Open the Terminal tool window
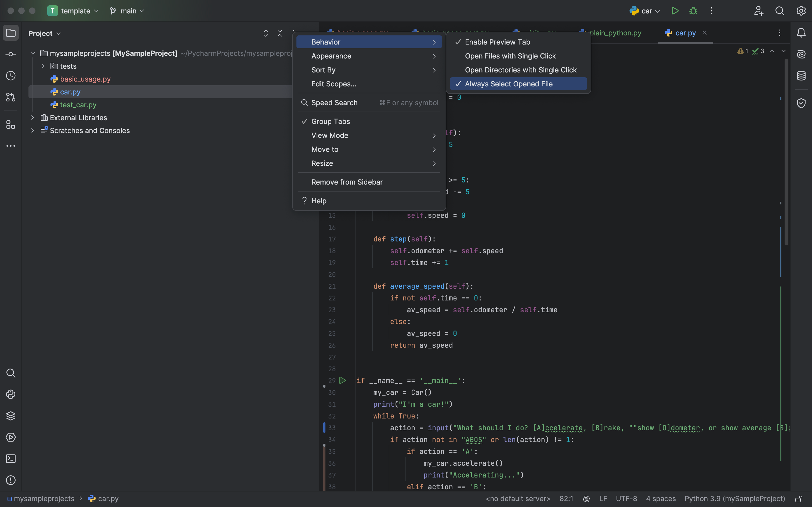This screenshot has width=812, height=507. 11,459
